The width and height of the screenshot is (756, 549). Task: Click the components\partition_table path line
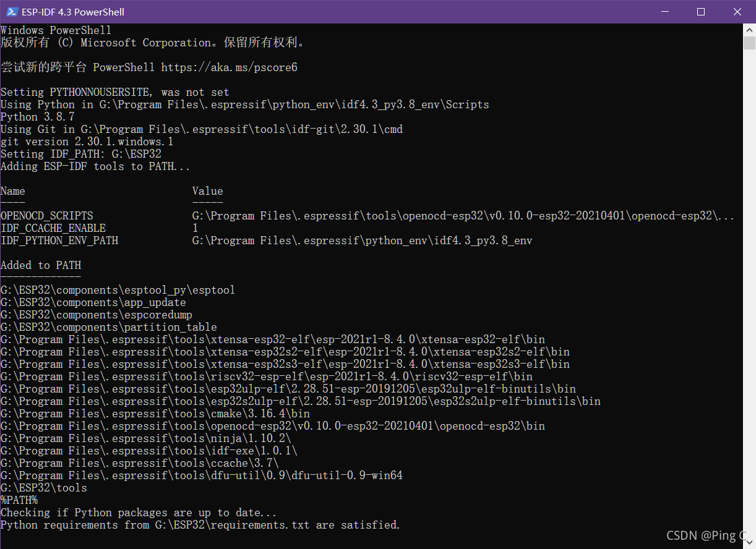[x=109, y=327]
